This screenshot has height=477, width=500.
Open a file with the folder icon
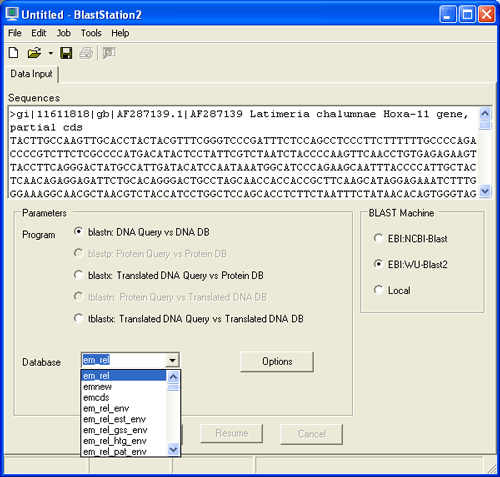coord(34,53)
